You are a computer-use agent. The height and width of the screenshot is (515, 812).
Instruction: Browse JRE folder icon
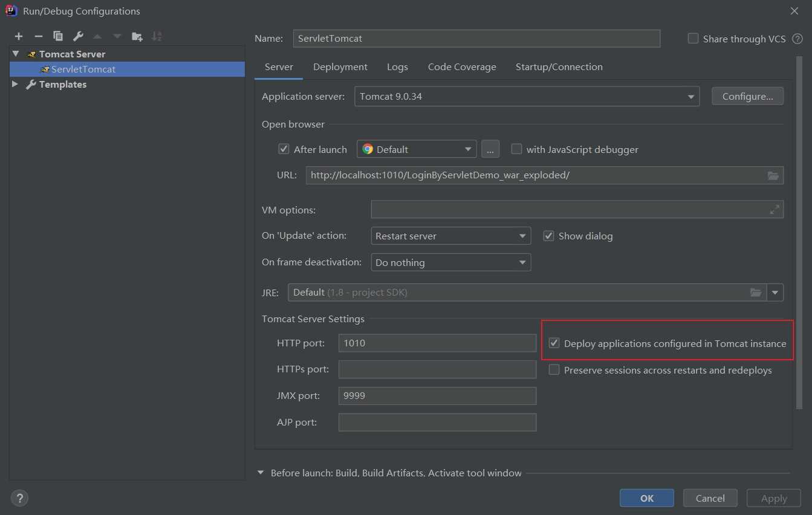[x=756, y=293]
